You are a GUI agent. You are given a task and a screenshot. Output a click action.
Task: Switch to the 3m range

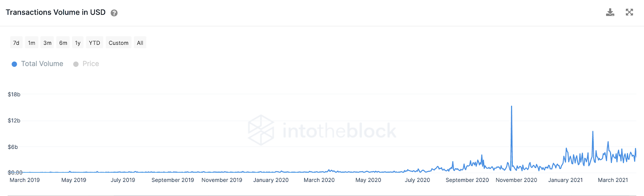(x=47, y=43)
